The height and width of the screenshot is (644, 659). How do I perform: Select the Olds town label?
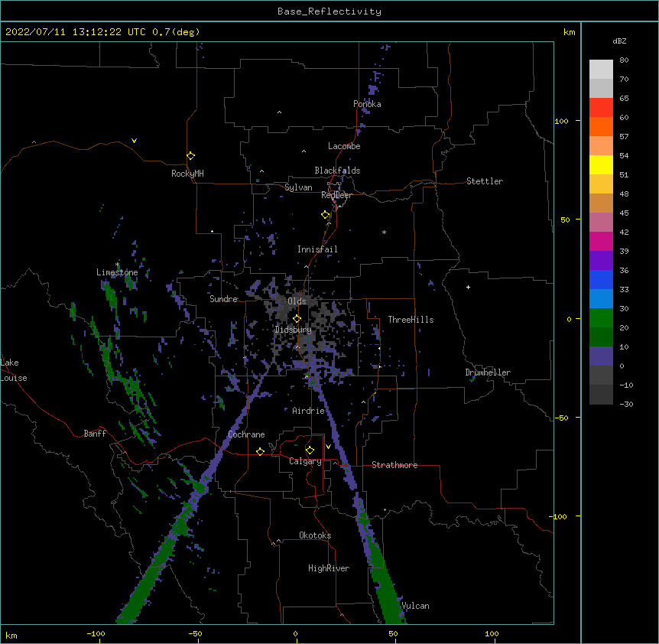[x=297, y=301]
